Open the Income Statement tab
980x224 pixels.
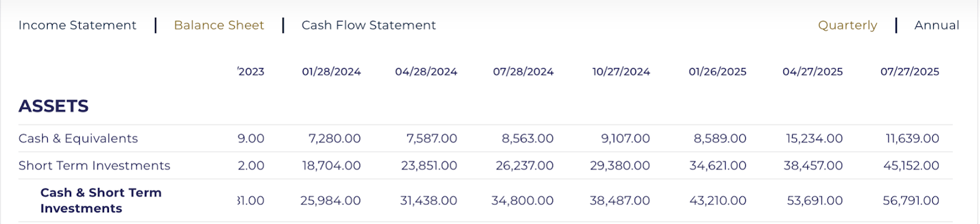[77, 25]
